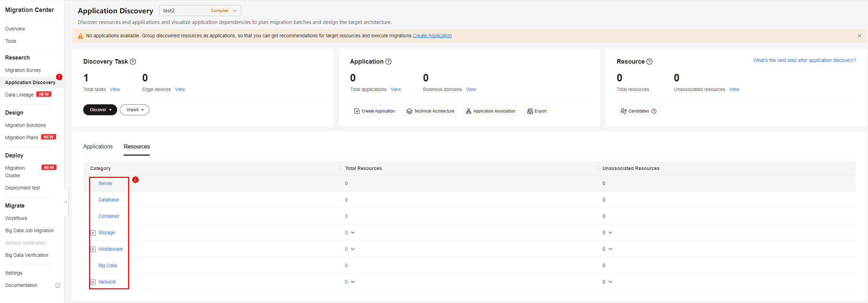Image resolution: width=868 pixels, height=303 pixels.
Task: Click the Discovery Task help question icon
Action: 133,62
